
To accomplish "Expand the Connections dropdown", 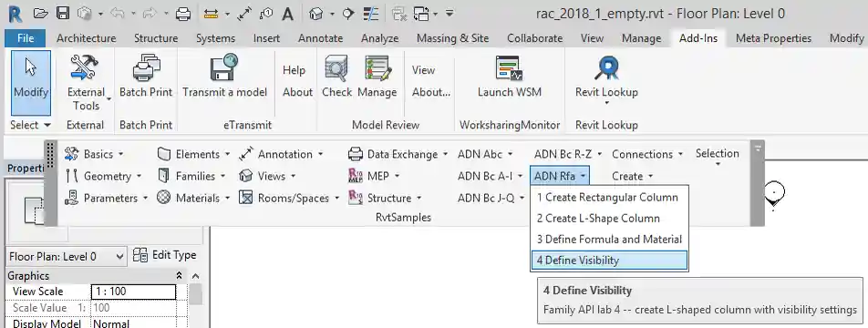I will pyautogui.click(x=647, y=154).
